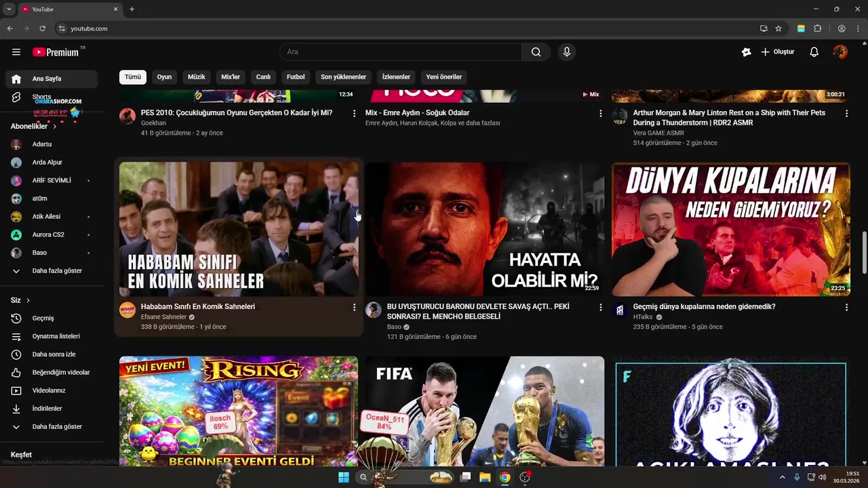Open Oynatma listeleri playlists
The height and width of the screenshot is (488, 868).
pyautogui.click(x=52, y=336)
